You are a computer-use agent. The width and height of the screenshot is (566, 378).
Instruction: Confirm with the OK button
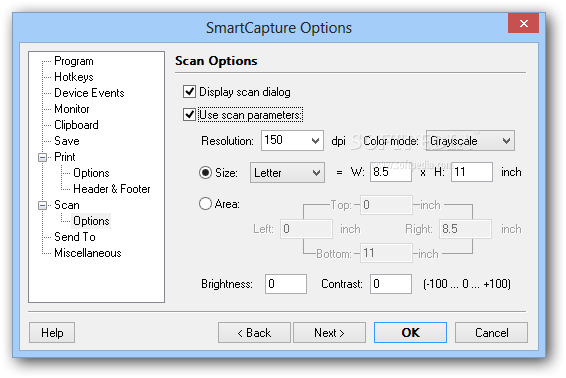pos(410,333)
